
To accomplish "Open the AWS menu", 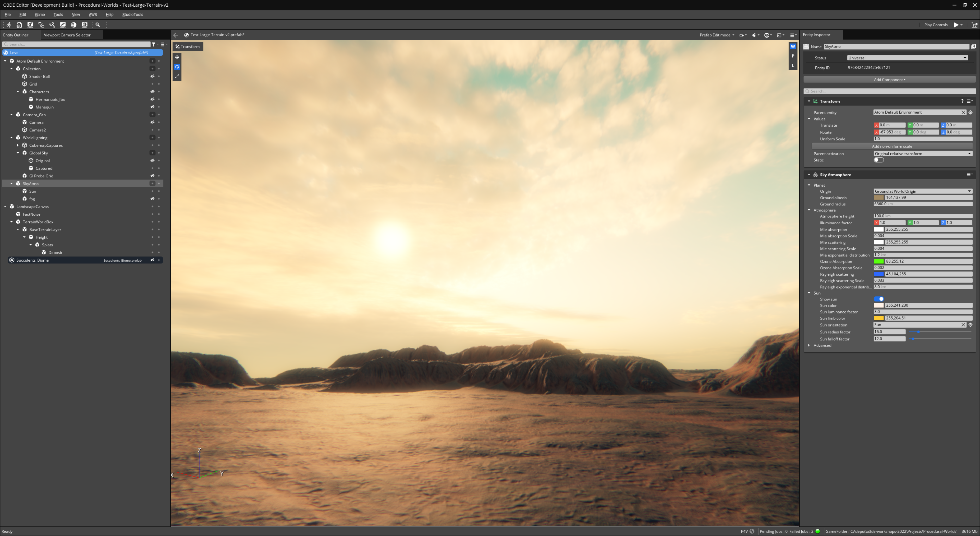I will coord(93,15).
